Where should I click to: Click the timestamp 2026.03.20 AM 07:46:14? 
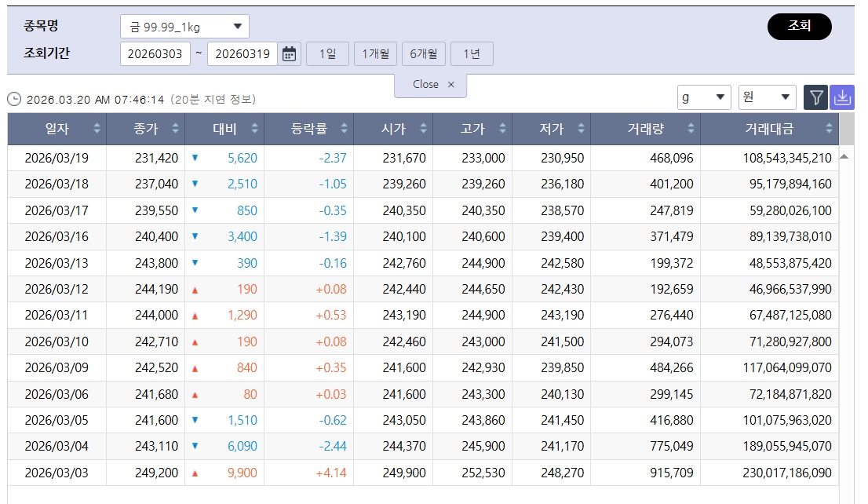coord(95,100)
